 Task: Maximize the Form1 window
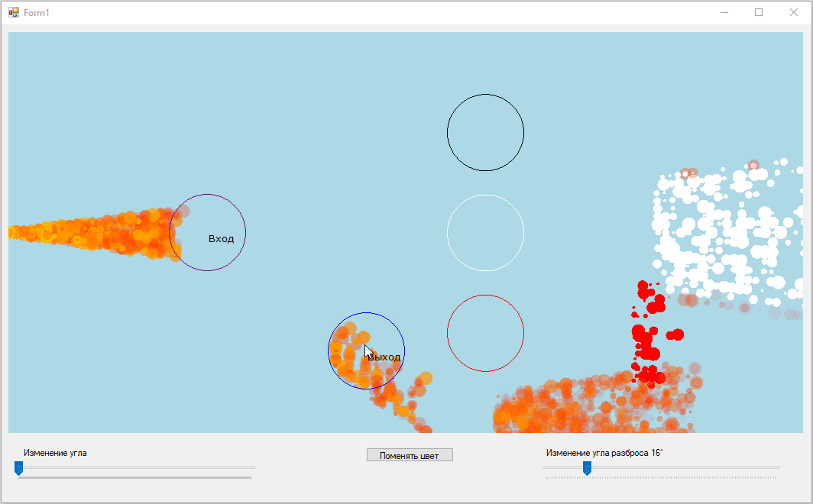tap(759, 13)
